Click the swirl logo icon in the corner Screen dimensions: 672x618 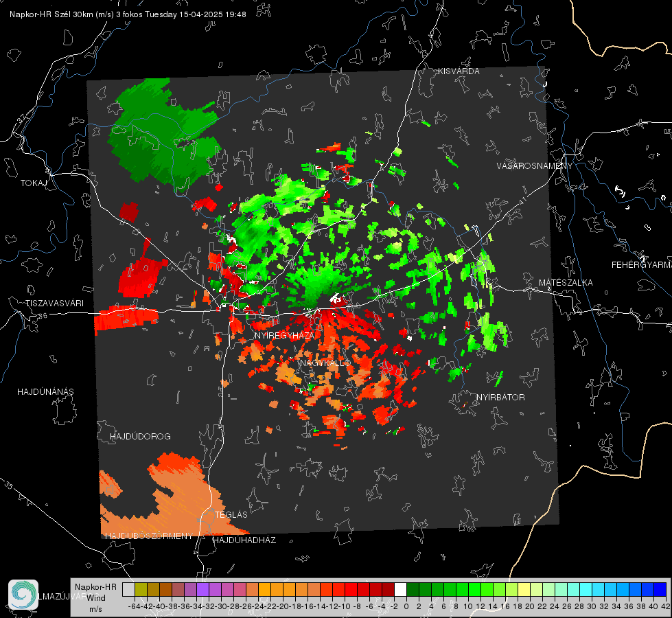23,595
